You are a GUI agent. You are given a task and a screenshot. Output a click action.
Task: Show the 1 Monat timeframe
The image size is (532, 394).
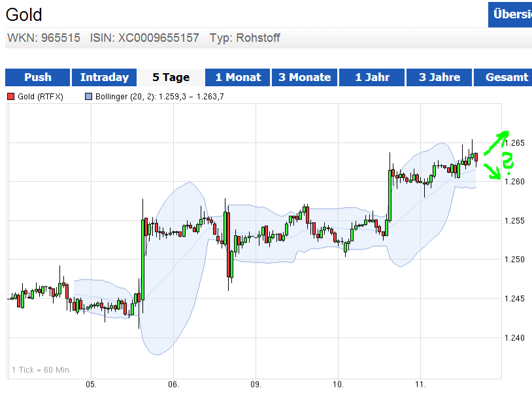coord(238,77)
